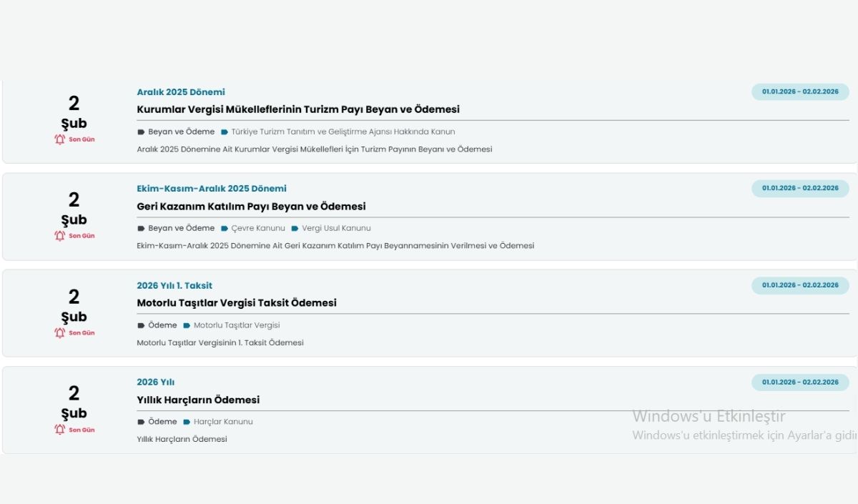Click the alarm bell icon in the Yıllık Harçların card
Screen dimensions: 858x504
coord(59,430)
